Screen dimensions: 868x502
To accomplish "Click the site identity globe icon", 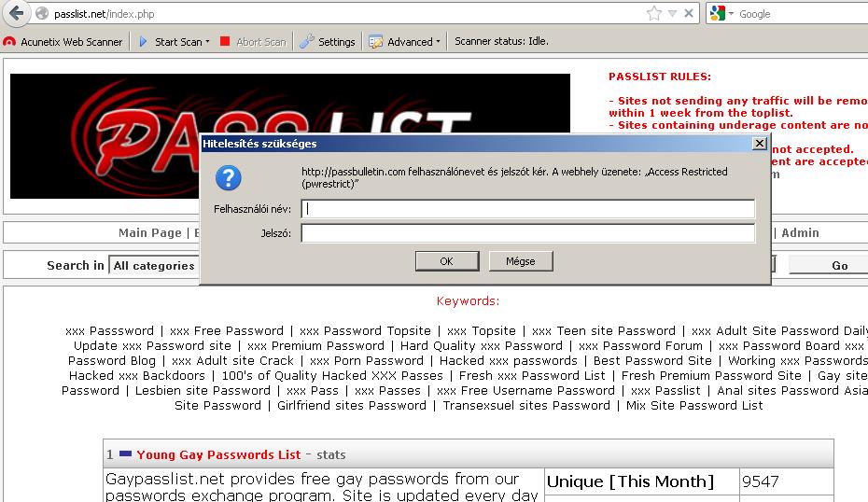I will [42, 13].
